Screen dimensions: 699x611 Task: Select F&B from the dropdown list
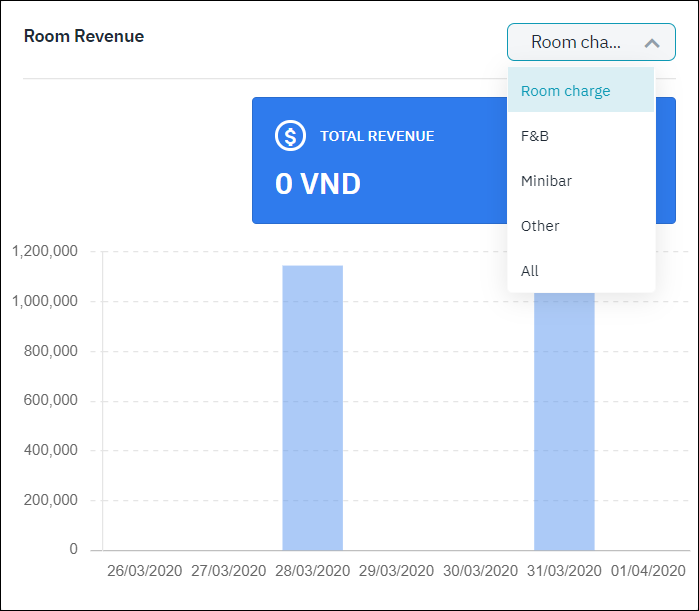click(x=535, y=136)
